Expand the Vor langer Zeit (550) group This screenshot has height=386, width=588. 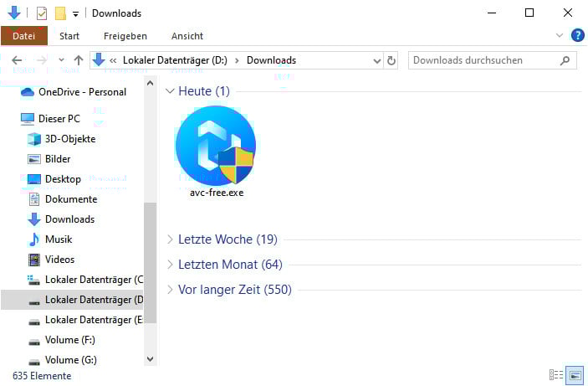tap(170, 290)
